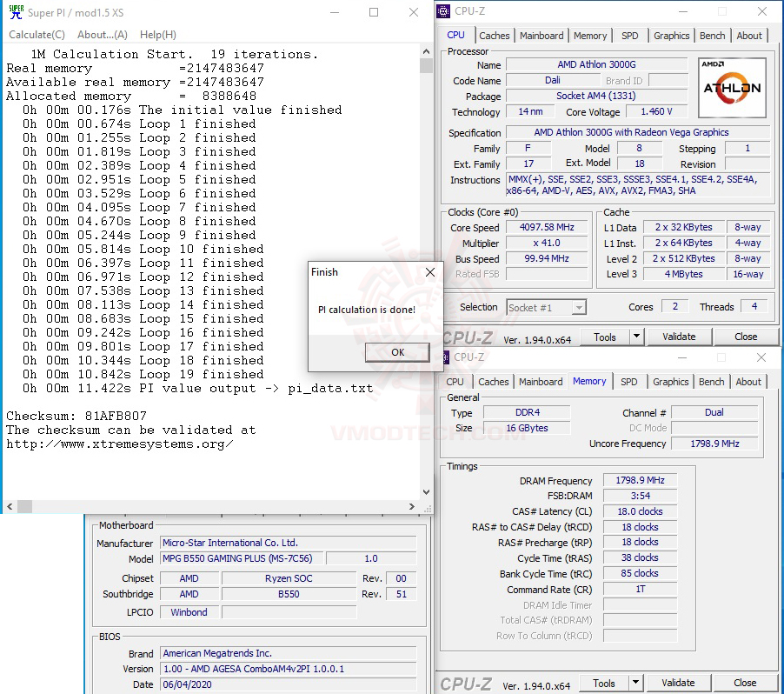The width and height of the screenshot is (784, 694).
Task: Switch to Memory tab in top CPU-Z window
Action: click(590, 36)
